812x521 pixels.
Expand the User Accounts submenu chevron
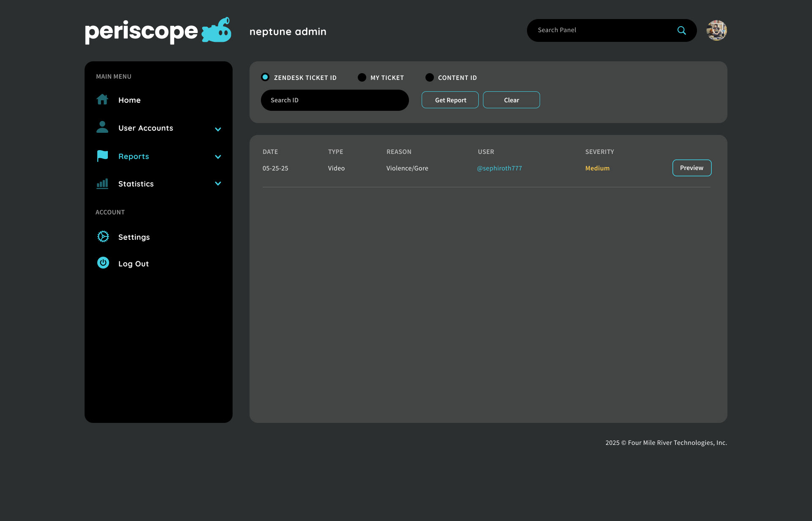(218, 129)
